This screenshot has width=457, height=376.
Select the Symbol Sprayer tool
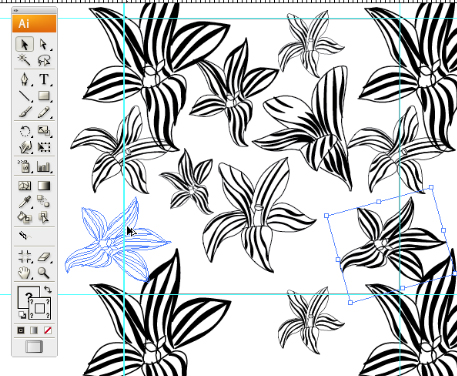tap(25, 166)
